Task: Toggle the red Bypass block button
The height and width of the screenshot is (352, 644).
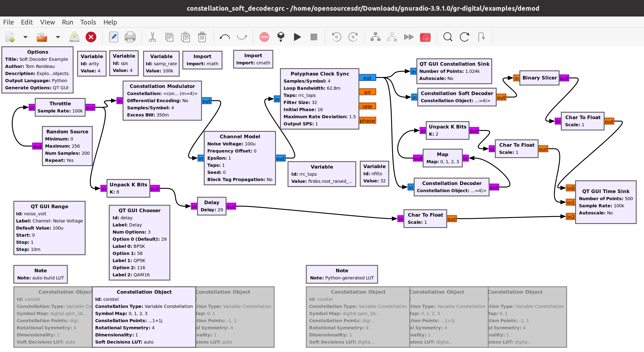Action: [x=425, y=37]
